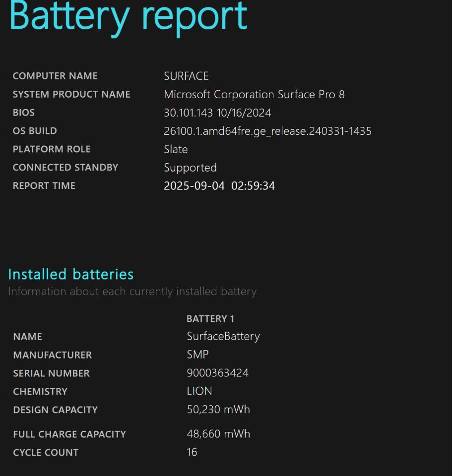Viewport: 452px width, 476px height.
Task: Click the BATTERY 1 column header
Action: coord(210,319)
